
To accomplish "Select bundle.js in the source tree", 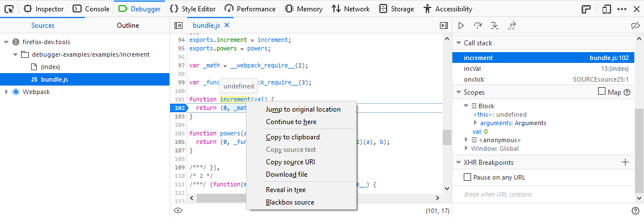I will click(x=85, y=79).
